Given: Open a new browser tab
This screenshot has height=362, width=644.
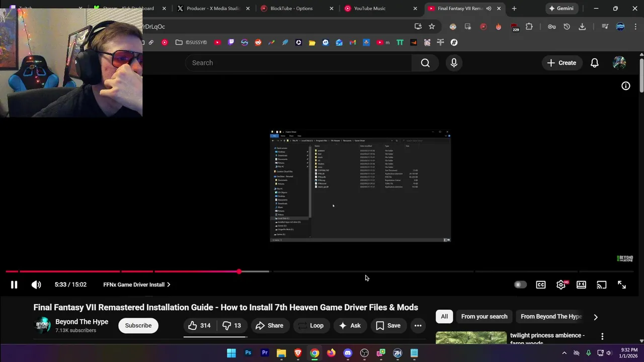Looking at the screenshot, I should click(x=514, y=9).
